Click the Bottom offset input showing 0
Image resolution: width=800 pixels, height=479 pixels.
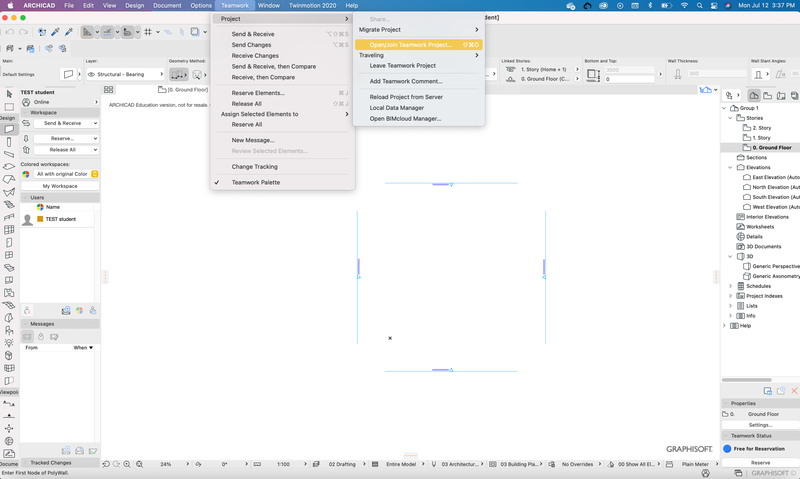pos(629,79)
